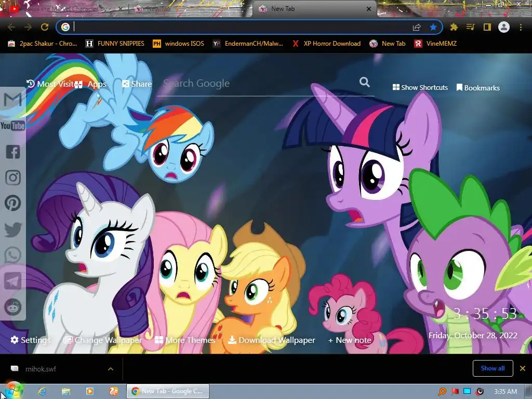This screenshot has width=532, height=399.
Task: Add a New note
Action: 350,340
